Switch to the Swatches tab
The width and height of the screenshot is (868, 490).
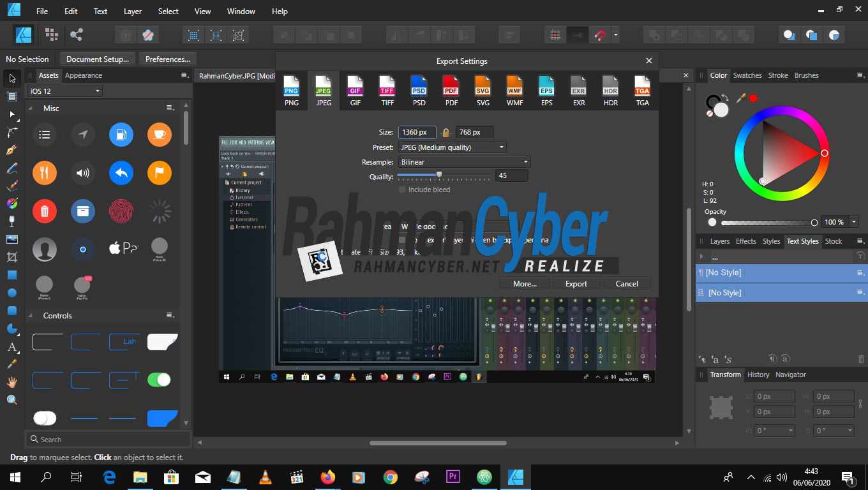click(x=747, y=75)
